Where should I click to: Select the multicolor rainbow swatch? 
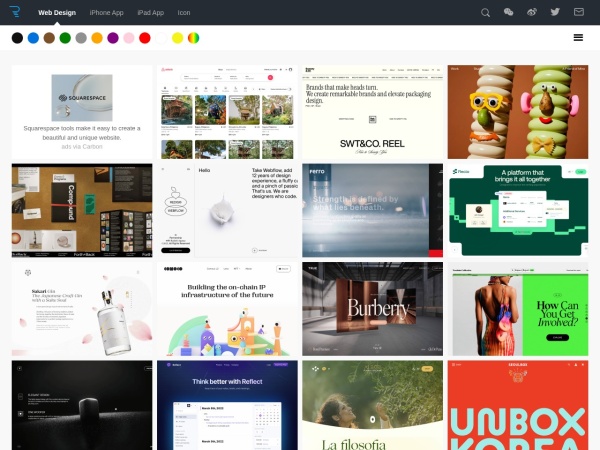[x=193, y=38]
